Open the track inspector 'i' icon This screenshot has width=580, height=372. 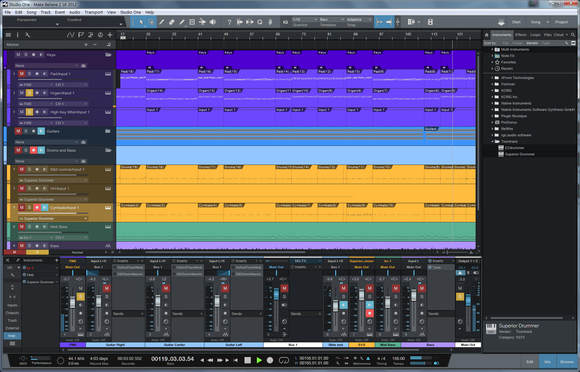17,35
